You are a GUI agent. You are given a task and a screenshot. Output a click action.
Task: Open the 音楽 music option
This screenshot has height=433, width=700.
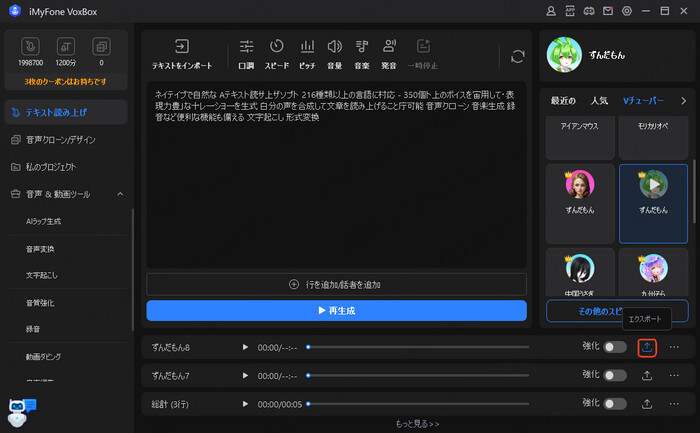tap(362, 54)
